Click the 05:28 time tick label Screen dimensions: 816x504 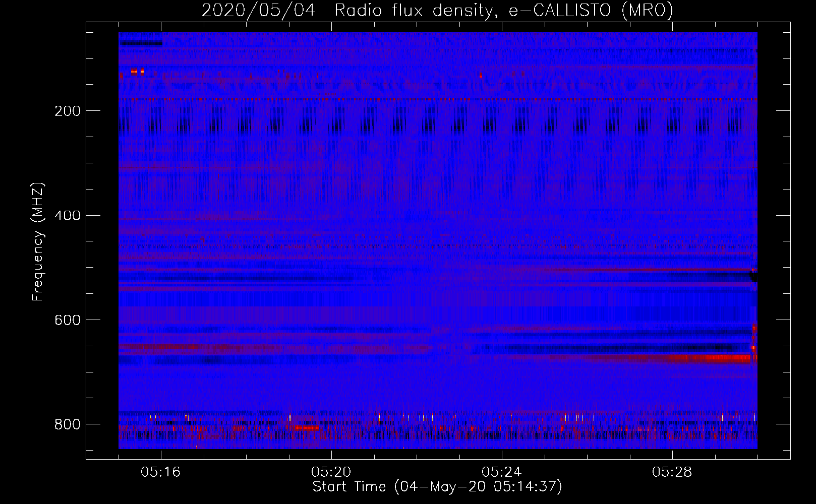[672, 472]
